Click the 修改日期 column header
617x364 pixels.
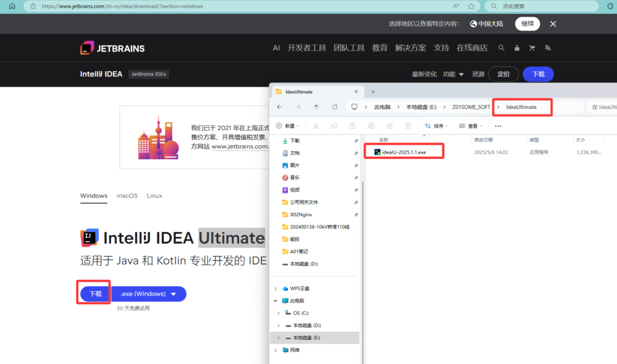tap(483, 140)
